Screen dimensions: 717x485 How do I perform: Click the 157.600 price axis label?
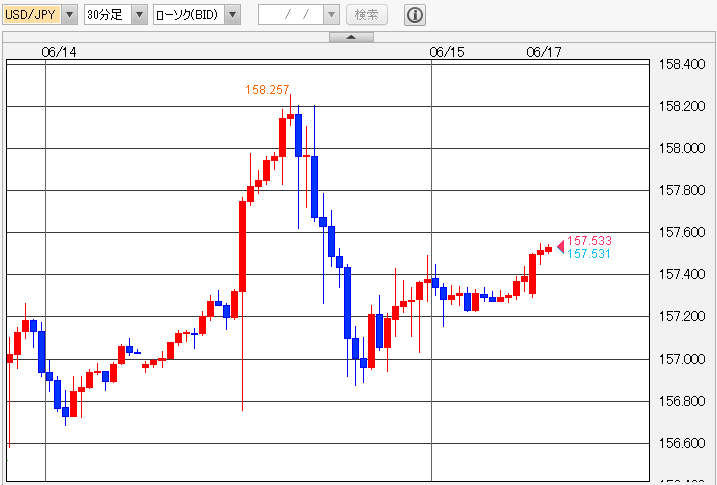(682, 232)
